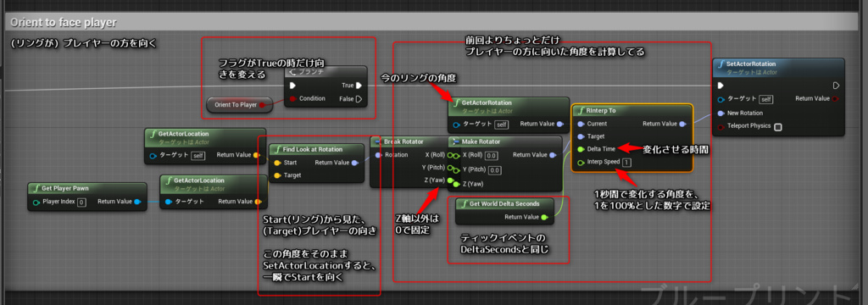Image resolution: width=868 pixels, height=305 pixels.
Task: Click the target pin on SetActorRotation
Action: pos(721,99)
